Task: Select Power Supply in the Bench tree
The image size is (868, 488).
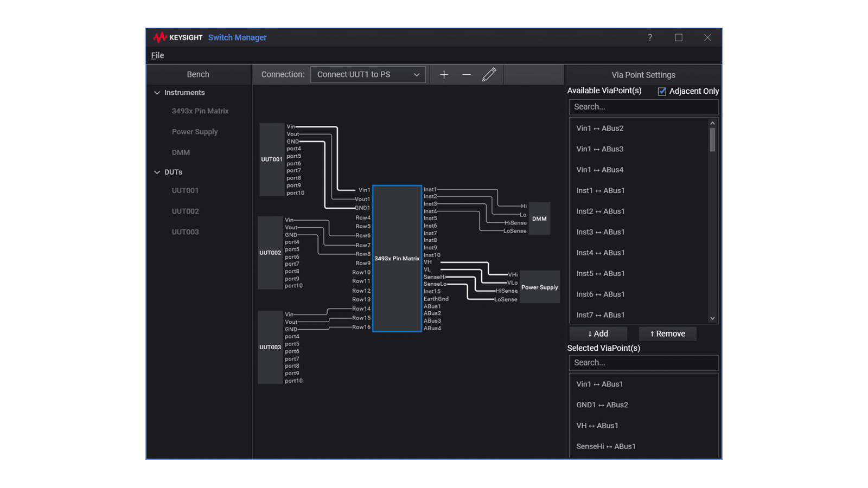Action: [x=195, y=132]
